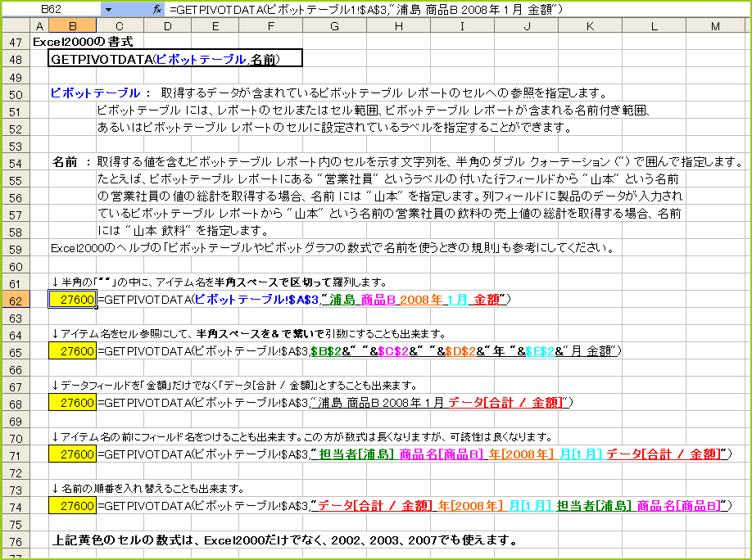Select column header A
The image size is (752, 560).
click(x=39, y=25)
